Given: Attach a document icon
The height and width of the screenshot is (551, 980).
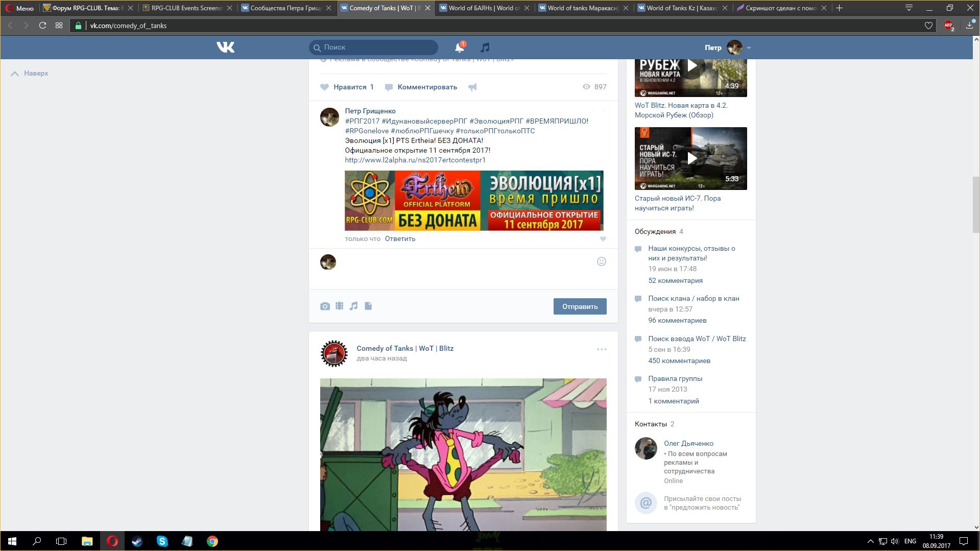Looking at the screenshot, I should (x=368, y=306).
